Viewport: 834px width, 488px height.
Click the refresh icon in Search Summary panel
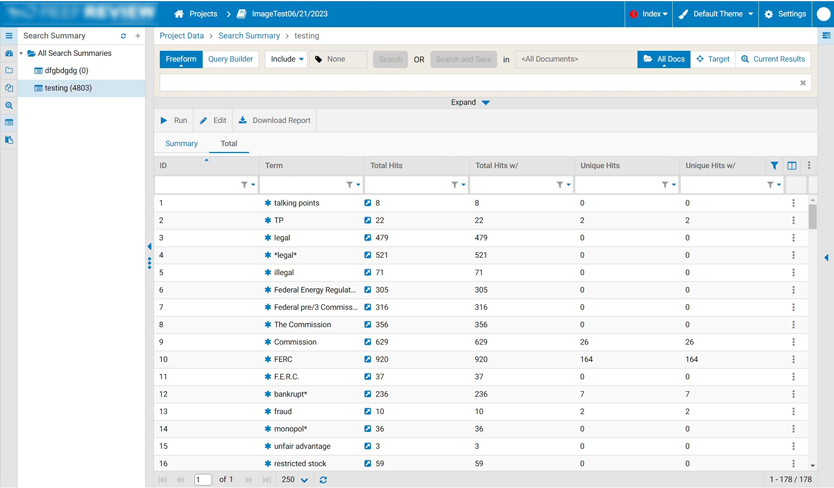tap(123, 36)
